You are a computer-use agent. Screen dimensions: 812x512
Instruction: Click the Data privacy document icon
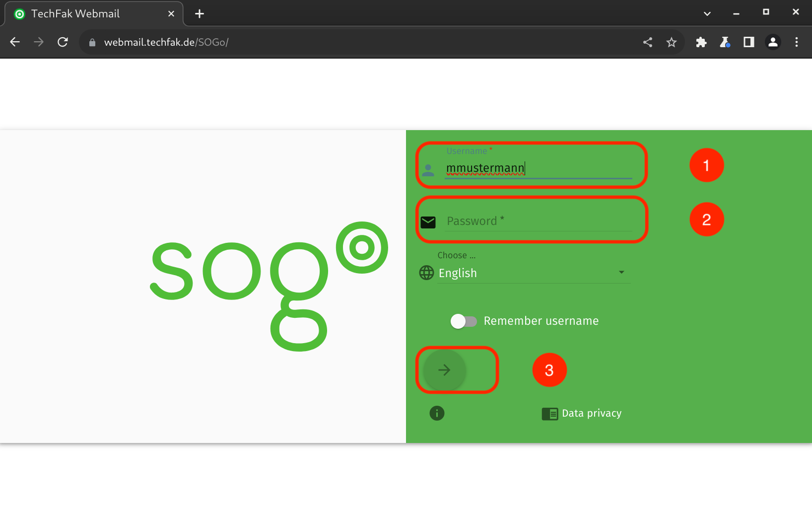pyautogui.click(x=550, y=414)
